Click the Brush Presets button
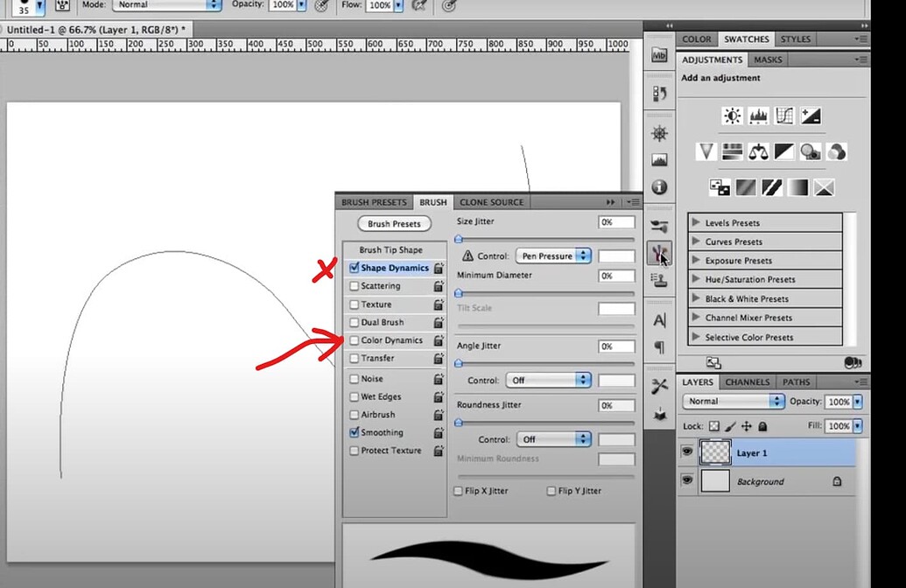This screenshot has height=588, width=906. (394, 223)
